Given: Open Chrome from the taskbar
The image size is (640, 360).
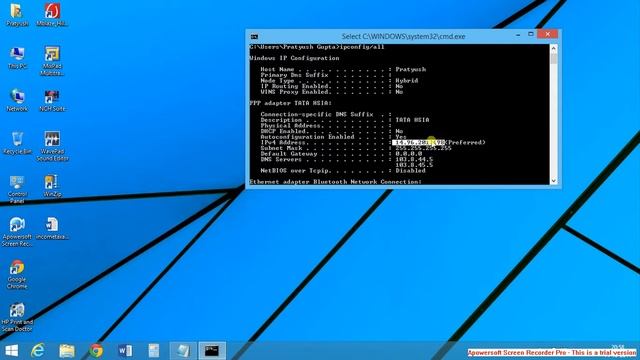Looking at the screenshot, I should [96, 351].
